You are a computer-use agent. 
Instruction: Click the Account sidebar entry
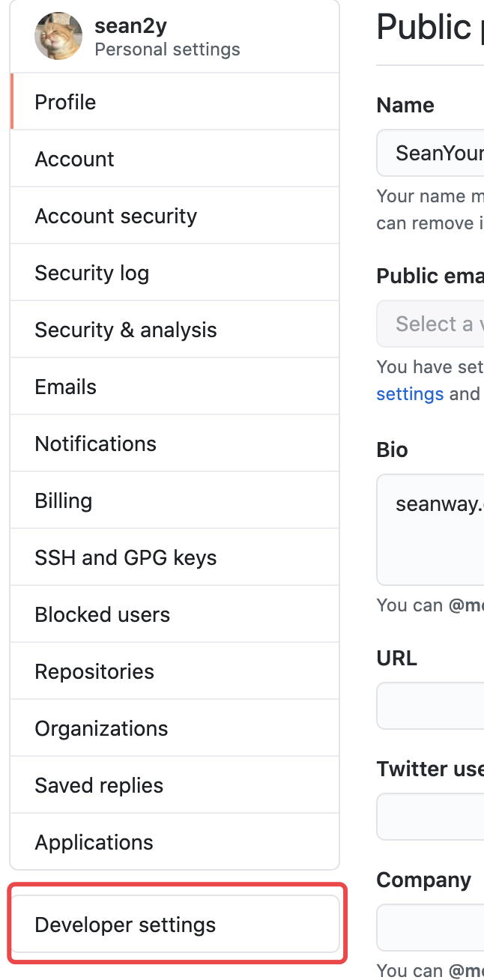click(x=74, y=158)
